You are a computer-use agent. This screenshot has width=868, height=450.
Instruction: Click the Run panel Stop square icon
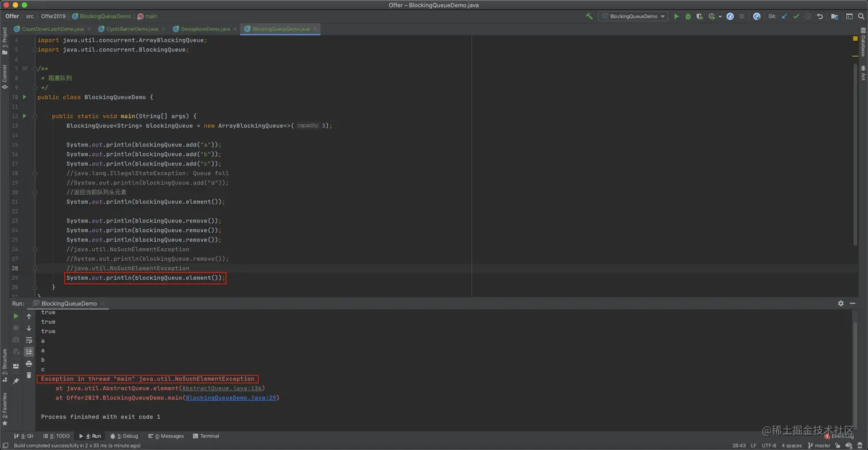(15, 328)
